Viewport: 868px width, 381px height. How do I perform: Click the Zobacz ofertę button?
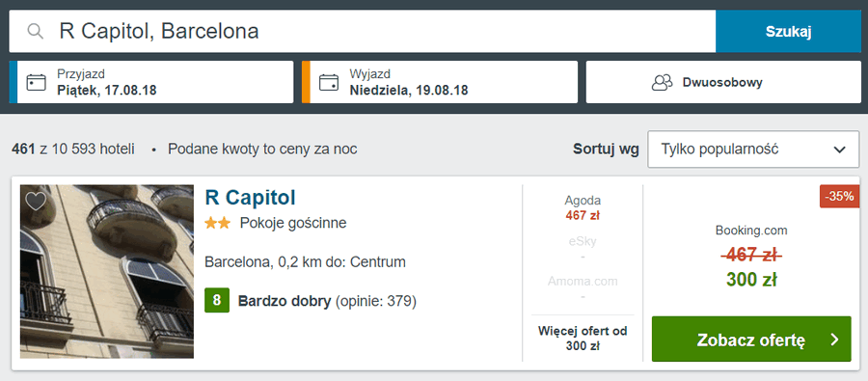(x=751, y=339)
